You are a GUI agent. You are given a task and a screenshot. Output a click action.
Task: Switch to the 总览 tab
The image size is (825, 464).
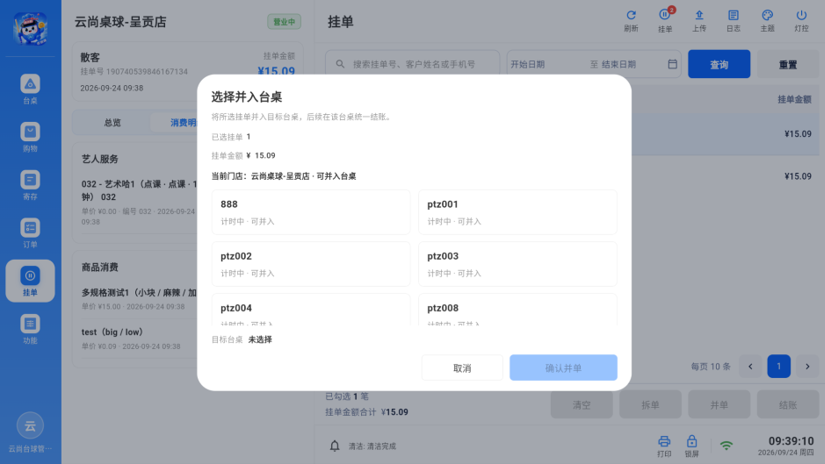[112, 123]
